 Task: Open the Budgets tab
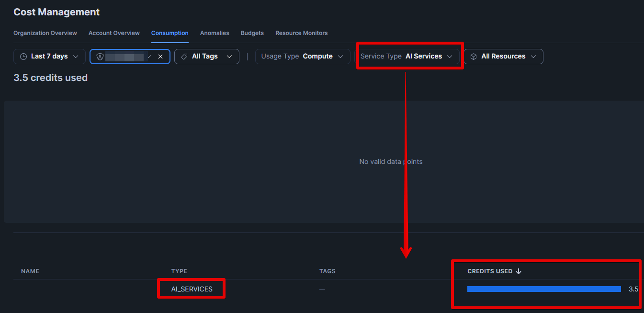[252, 33]
